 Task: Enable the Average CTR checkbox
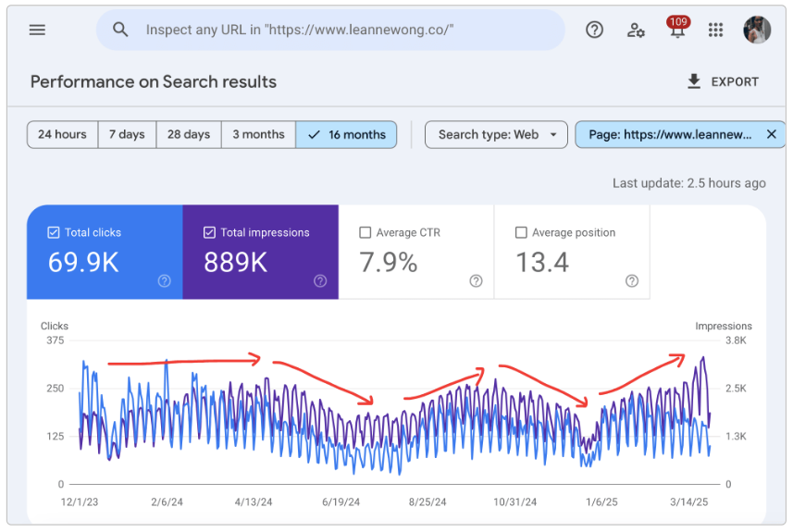[x=365, y=233]
